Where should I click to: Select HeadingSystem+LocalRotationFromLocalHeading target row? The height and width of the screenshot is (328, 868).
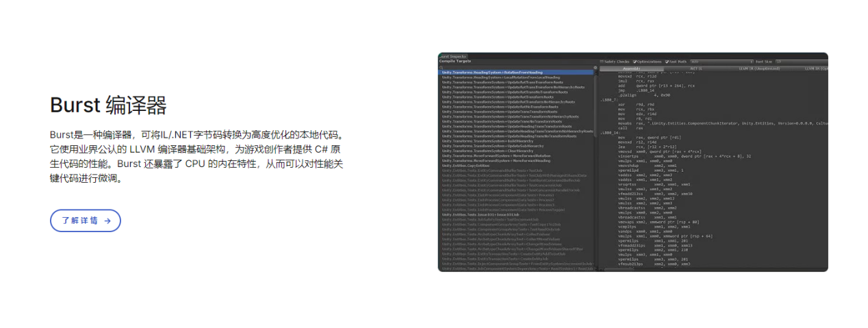[515, 77]
